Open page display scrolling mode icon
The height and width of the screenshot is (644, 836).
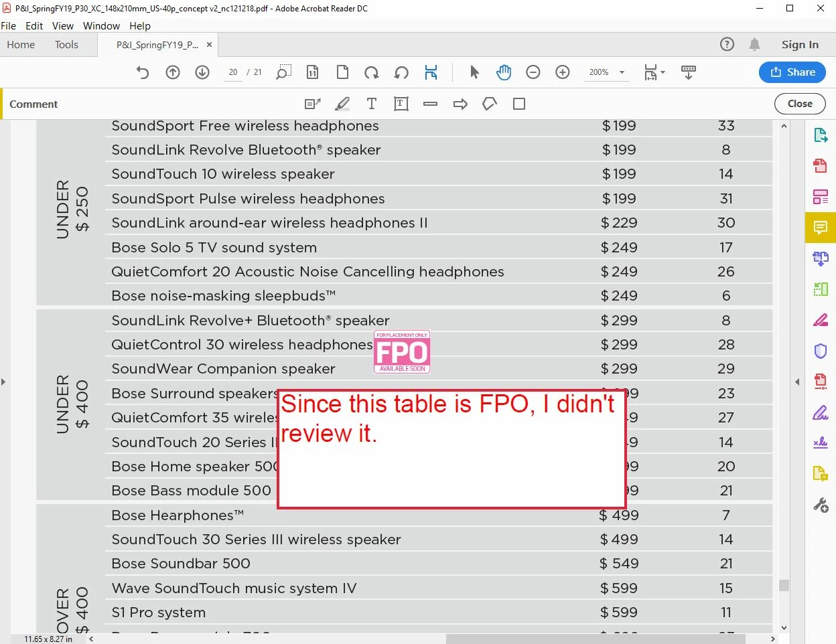tap(431, 72)
